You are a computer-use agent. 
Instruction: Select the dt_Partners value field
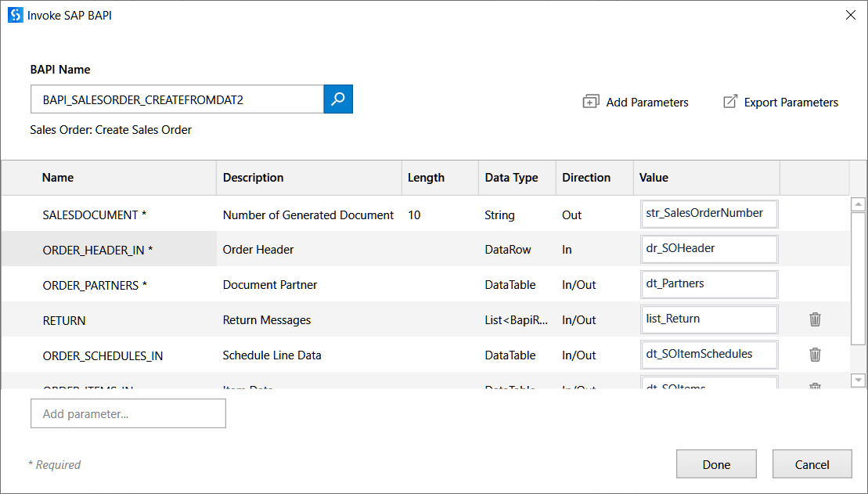[x=709, y=284]
